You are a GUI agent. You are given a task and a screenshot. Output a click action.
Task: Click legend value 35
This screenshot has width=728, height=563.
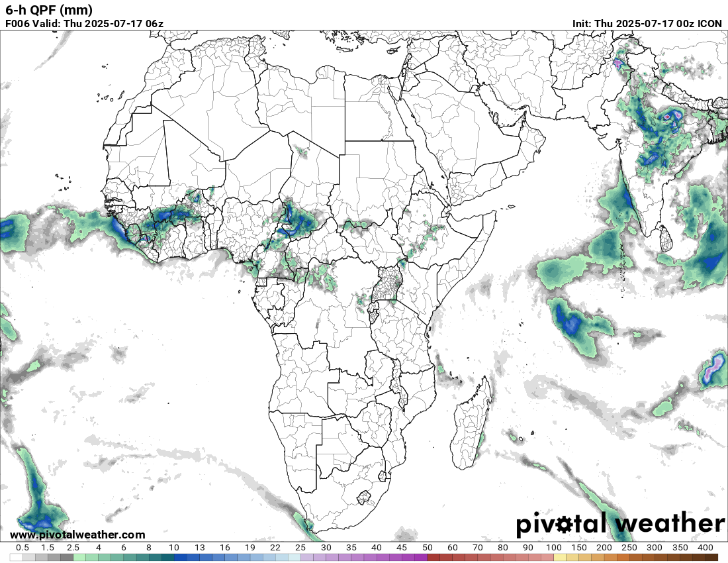[x=351, y=548]
